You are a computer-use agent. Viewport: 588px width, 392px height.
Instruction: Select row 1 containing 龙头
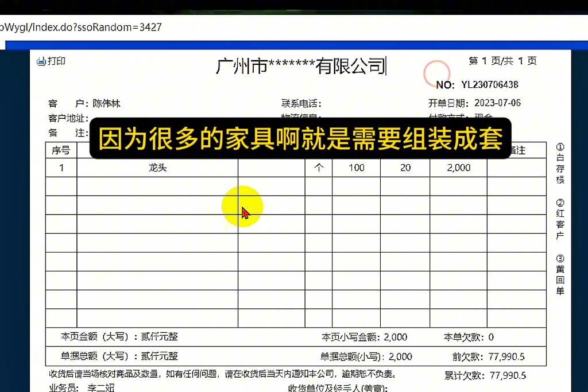tap(156, 167)
